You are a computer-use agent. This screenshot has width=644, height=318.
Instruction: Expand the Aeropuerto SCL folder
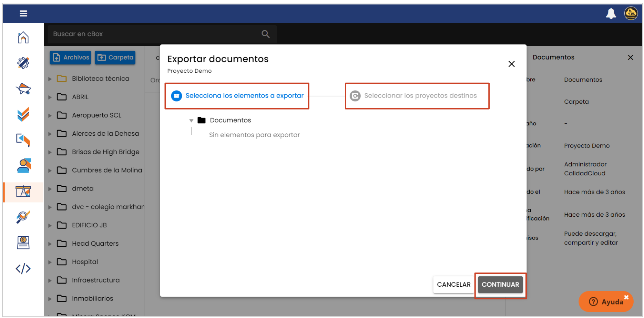pyautogui.click(x=50, y=115)
